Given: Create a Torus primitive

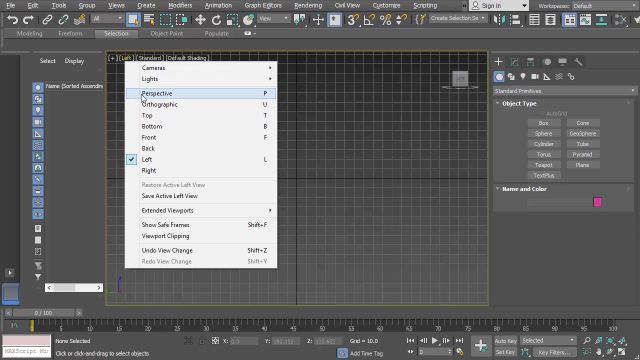Looking at the screenshot, I should click(x=543, y=154).
